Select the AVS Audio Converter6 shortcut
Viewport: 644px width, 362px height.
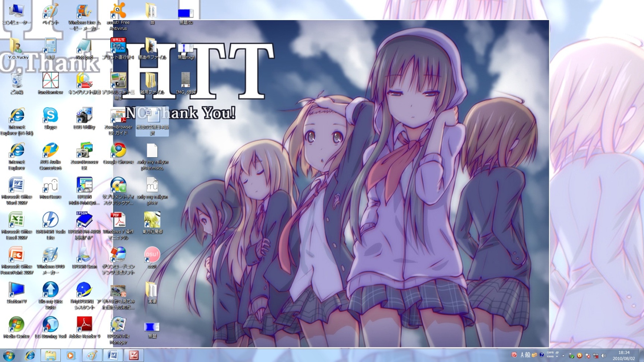coord(50,156)
